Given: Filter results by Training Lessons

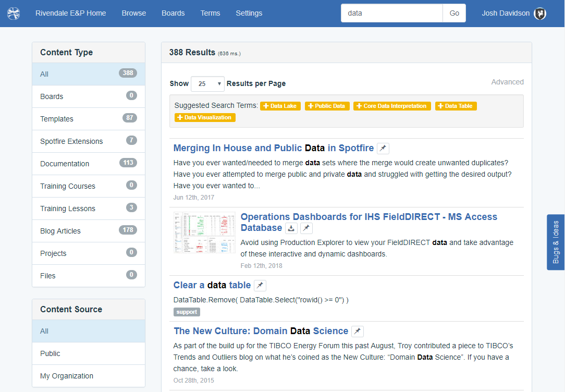Looking at the screenshot, I should (x=89, y=209).
